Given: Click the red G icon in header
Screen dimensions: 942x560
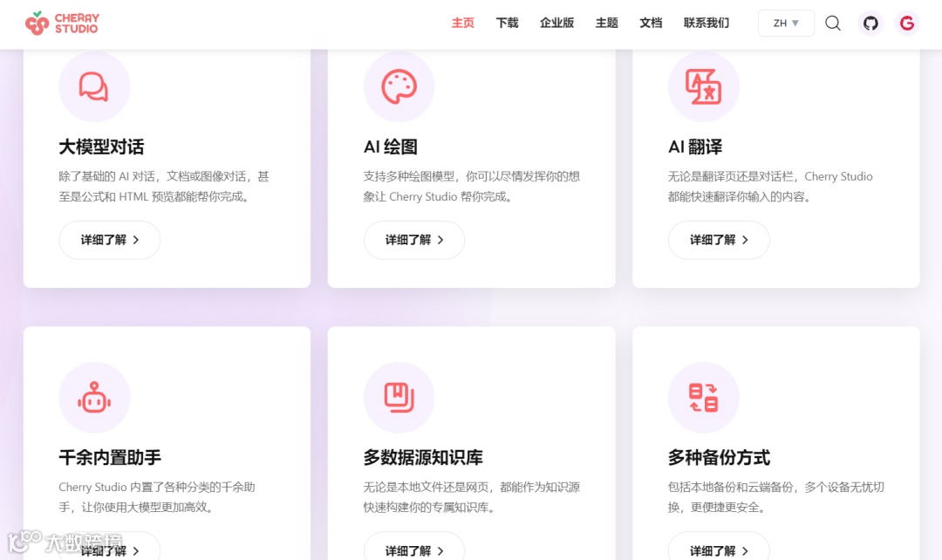Looking at the screenshot, I should pyautogui.click(x=906, y=24).
